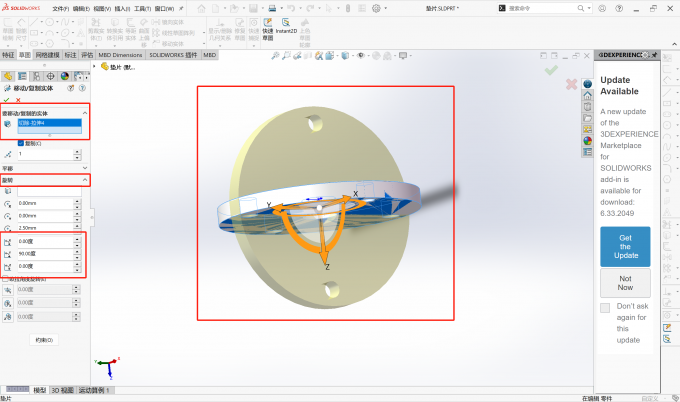Screen dimensions: 680x402
Task: Accept with the large green checkmark in viewport
Action: pyautogui.click(x=551, y=70)
